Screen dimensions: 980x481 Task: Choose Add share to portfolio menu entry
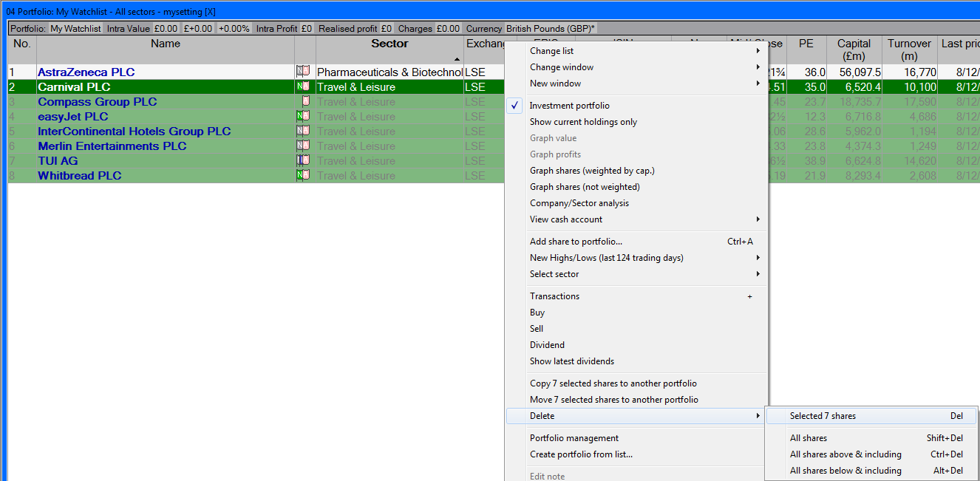click(x=576, y=242)
